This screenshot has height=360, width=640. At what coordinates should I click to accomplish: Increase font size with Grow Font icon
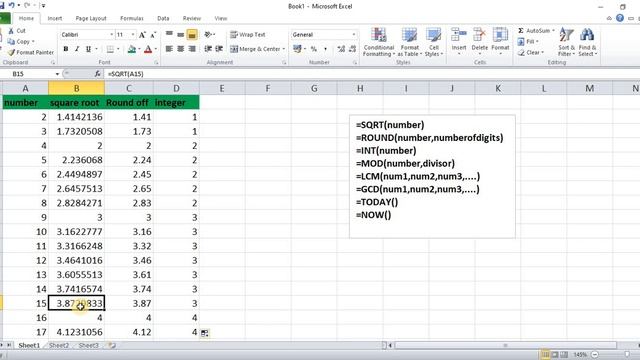[x=142, y=35]
